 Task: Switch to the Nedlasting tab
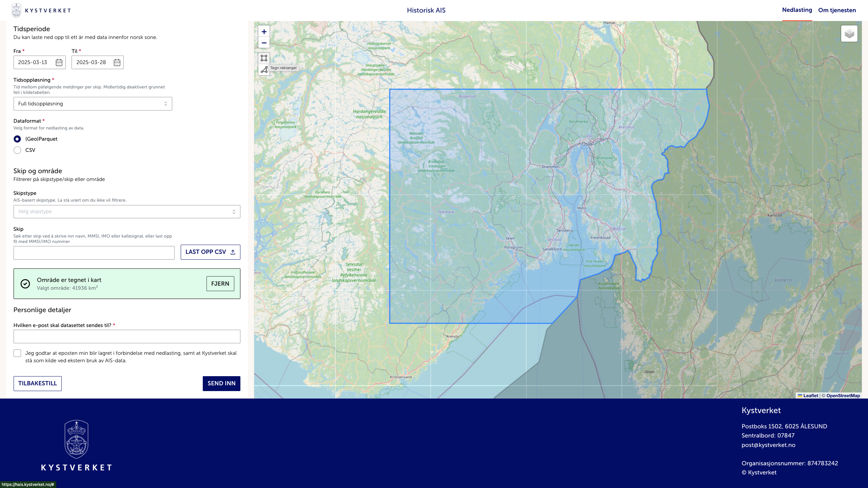[797, 10]
